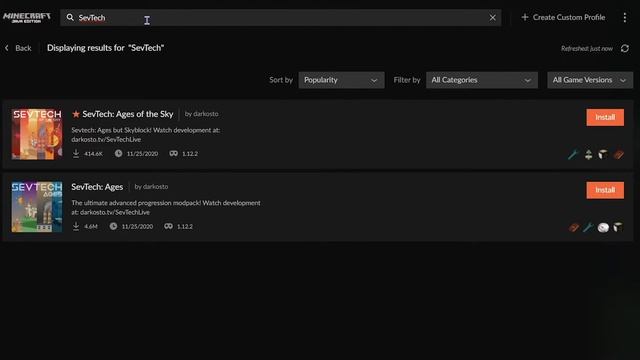Clear the SevTech search text
Screen dimensions: 640x360
(493, 18)
